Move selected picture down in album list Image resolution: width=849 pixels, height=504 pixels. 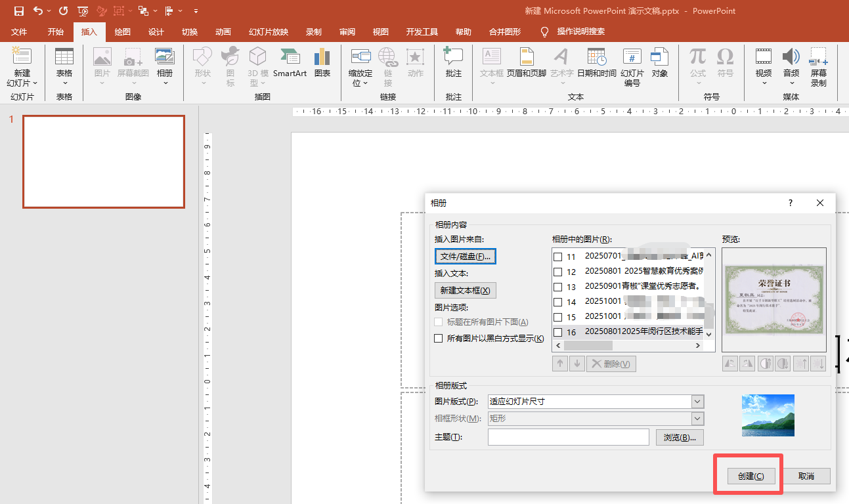coord(577,364)
